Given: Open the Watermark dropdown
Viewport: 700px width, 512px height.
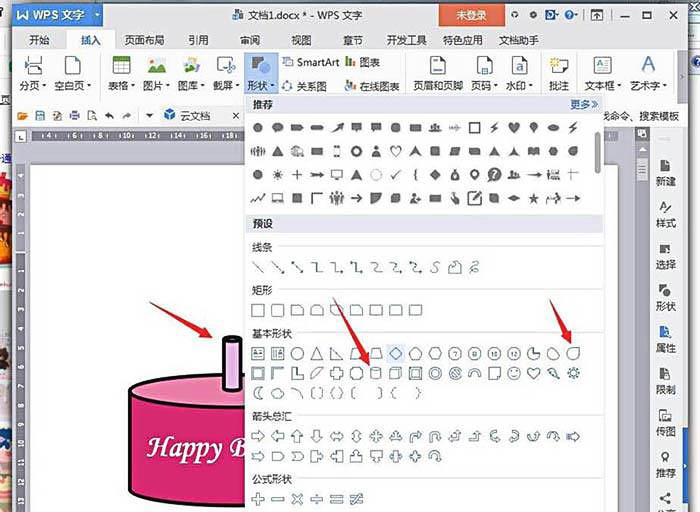Looking at the screenshot, I should [x=519, y=73].
